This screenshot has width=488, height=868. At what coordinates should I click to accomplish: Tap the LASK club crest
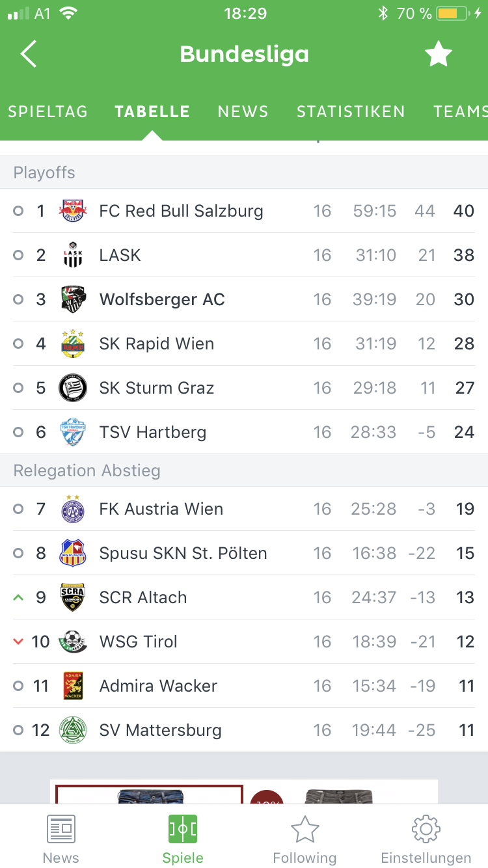(73, 255)
